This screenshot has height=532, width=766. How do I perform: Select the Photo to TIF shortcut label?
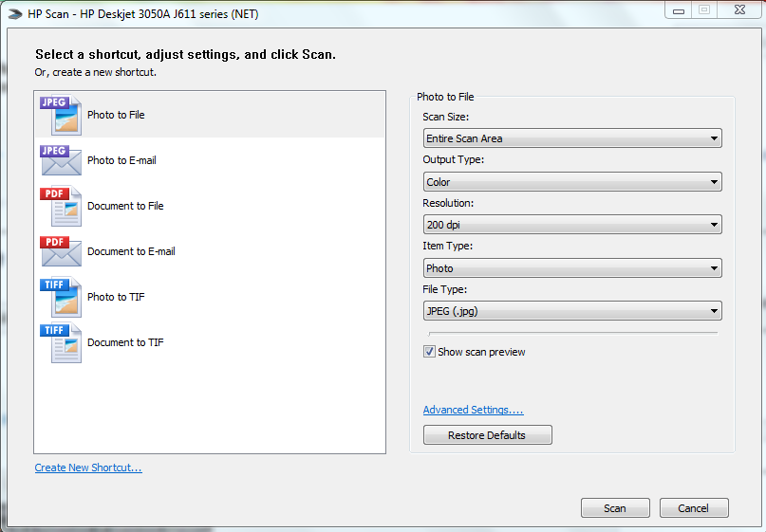click(116, 297)
